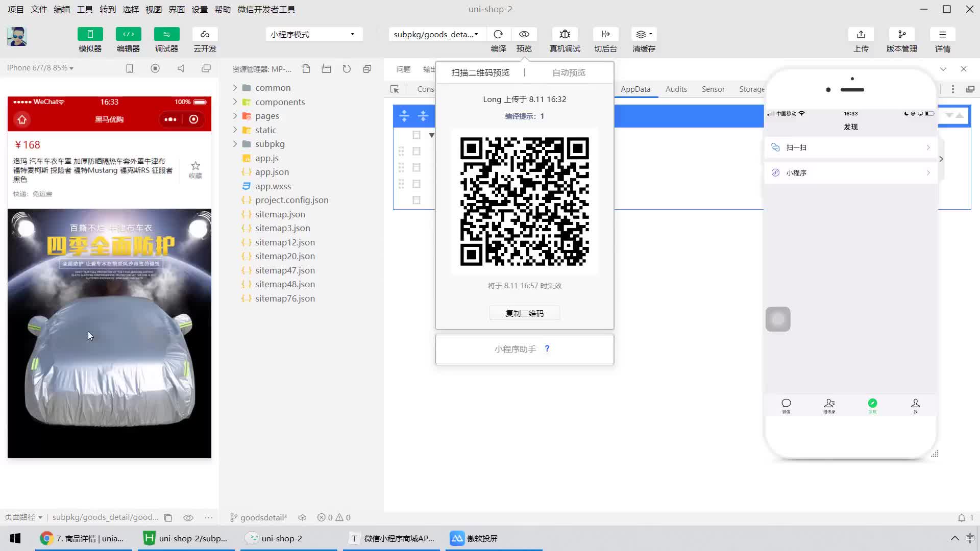Switch to scan QR code preview tab
This screenshot has height=551, width=980.
point(480,72)
